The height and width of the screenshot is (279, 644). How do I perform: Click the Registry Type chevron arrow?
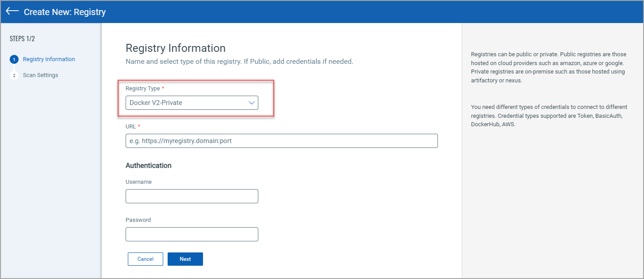click(x=252, y=103)
